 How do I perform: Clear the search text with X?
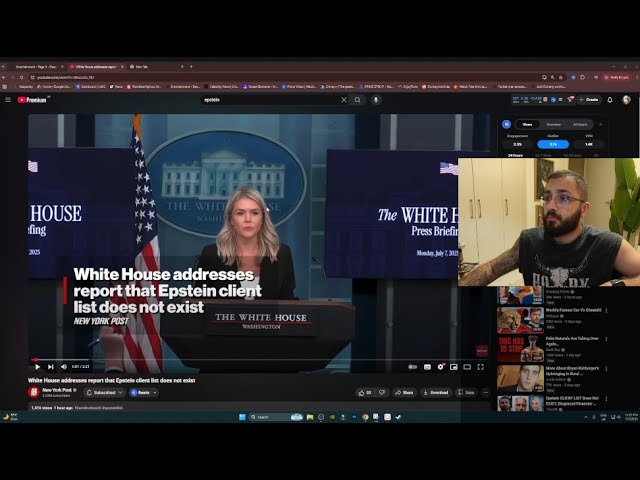[x=344, y=100]
